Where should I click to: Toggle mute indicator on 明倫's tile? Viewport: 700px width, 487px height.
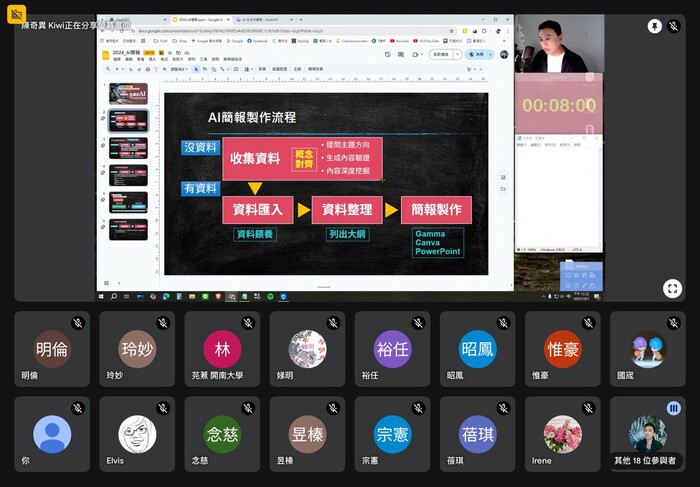click(x=77, y=324)
